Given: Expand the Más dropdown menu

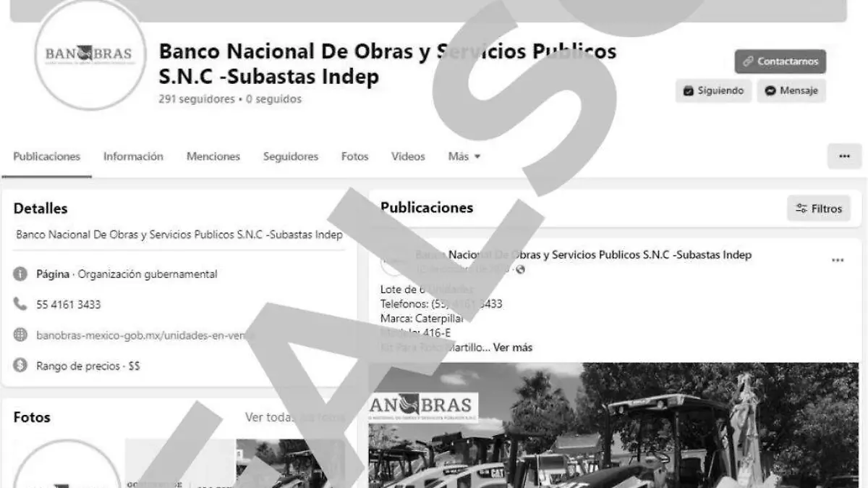Looking at the screenshot, I should (464, 156).
